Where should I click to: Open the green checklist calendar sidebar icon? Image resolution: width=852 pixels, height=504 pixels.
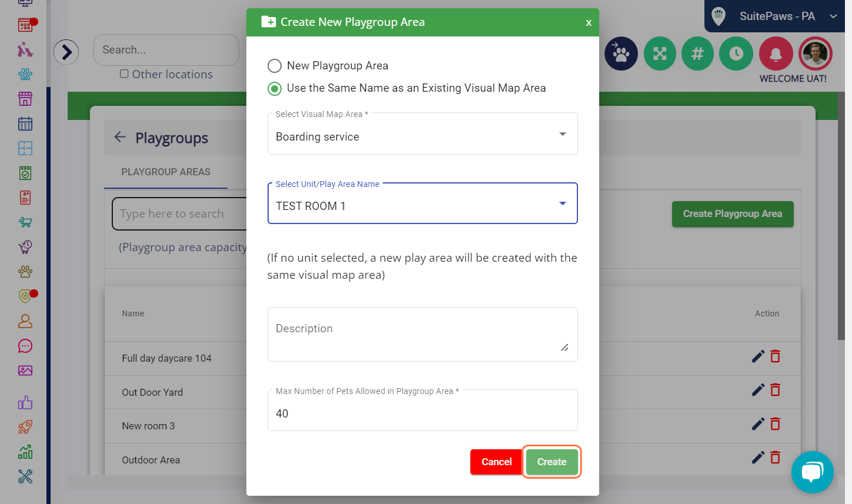coord(25,173)
